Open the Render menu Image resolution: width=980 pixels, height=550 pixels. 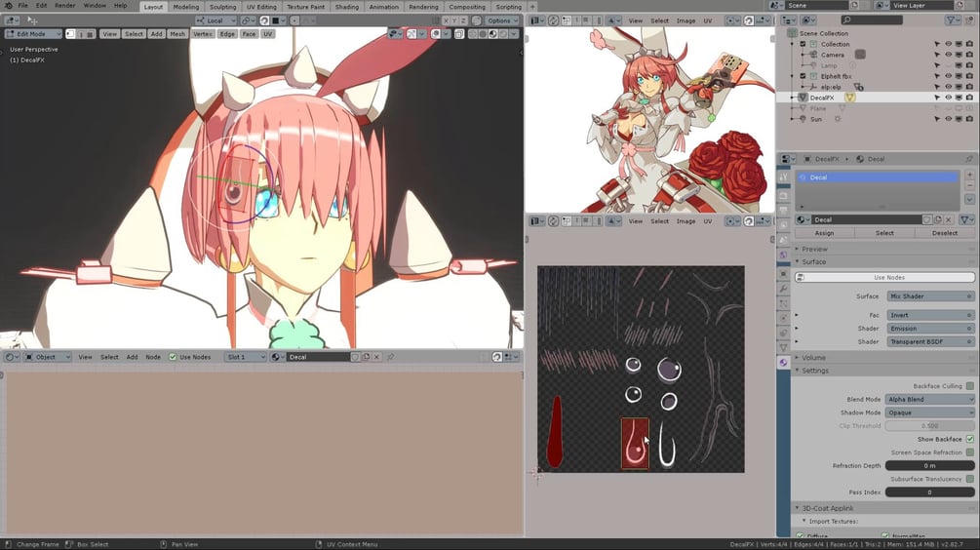(x=65, y=6)
